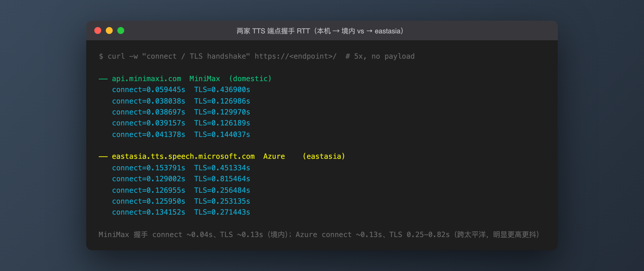Click the line with connect=0.125950s

point(181,201)
